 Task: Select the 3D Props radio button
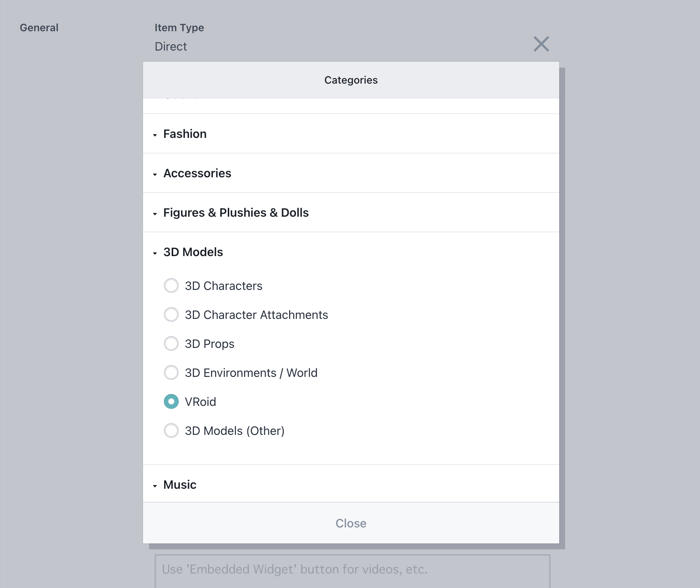pos(171,343)
